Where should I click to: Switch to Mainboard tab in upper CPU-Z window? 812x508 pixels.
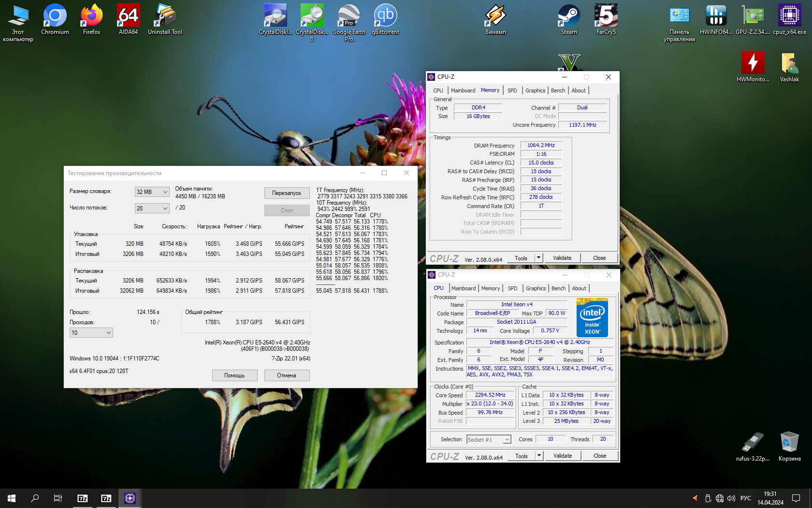point(463,90)
